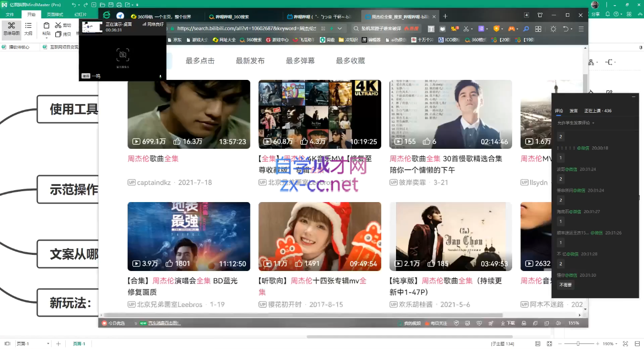This screenshot has width=644, height=349.
Task: Click the MindMaster save disk icon
Action: click(110, 5)
